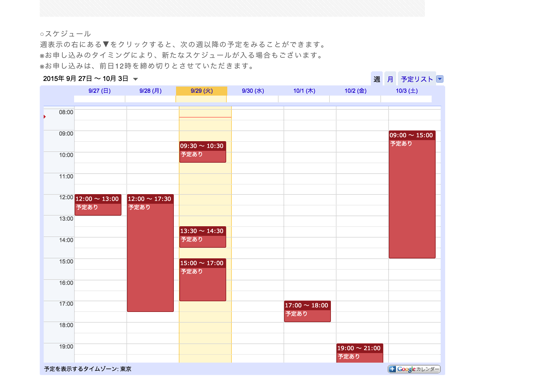Viewport: 548px width, 381px height.
Task: Open the dropdown arrow beside 予定リスト
Action: pos(440,79)
